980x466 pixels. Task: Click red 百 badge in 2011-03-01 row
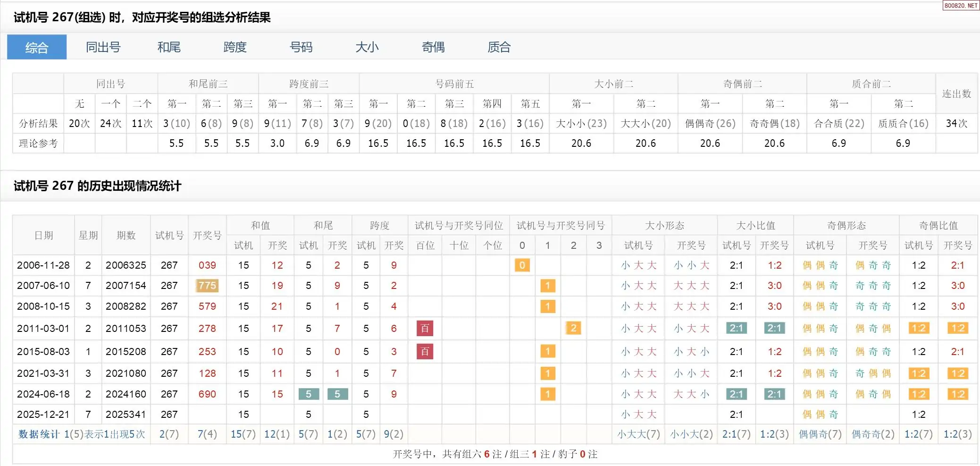425,328
